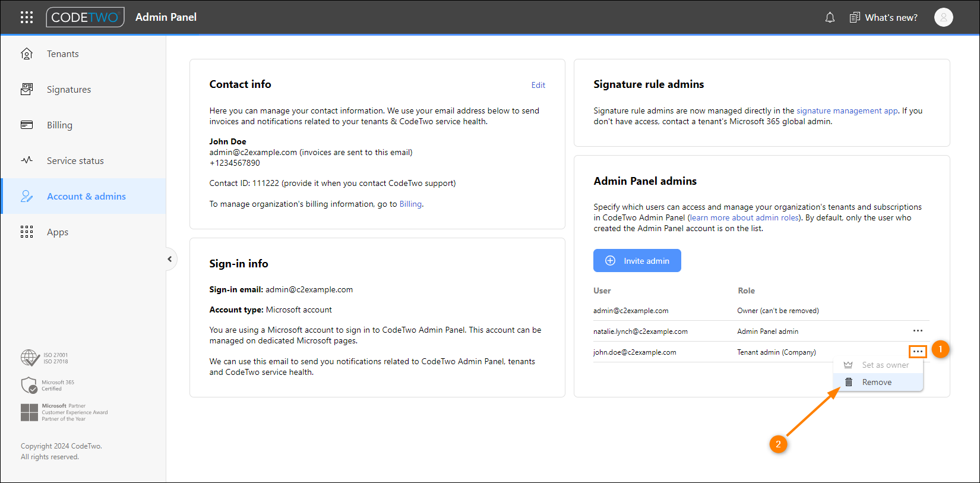Click the Signatures sidebar icon

point(27,89)
